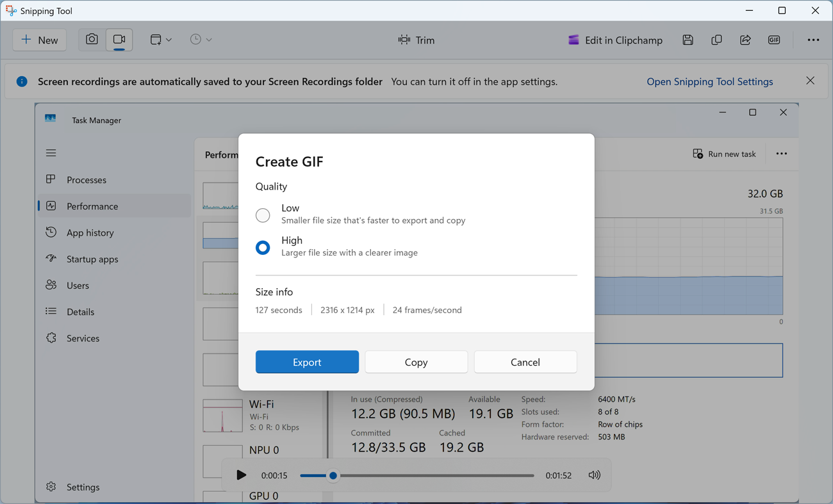The height and width of the screenshot is (504, 833).
Task: Open recording with Edit in Clipchamp
Action: tap(615, 40)
